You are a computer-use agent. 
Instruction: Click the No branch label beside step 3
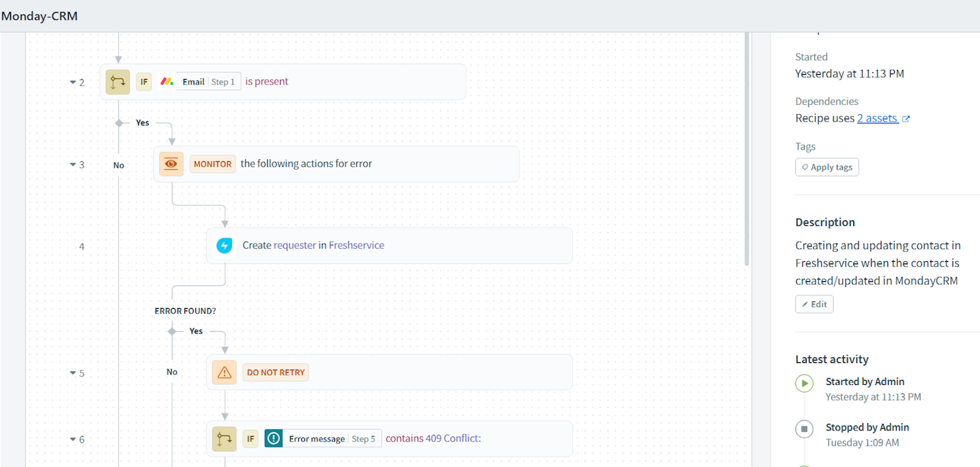(119, 165)
